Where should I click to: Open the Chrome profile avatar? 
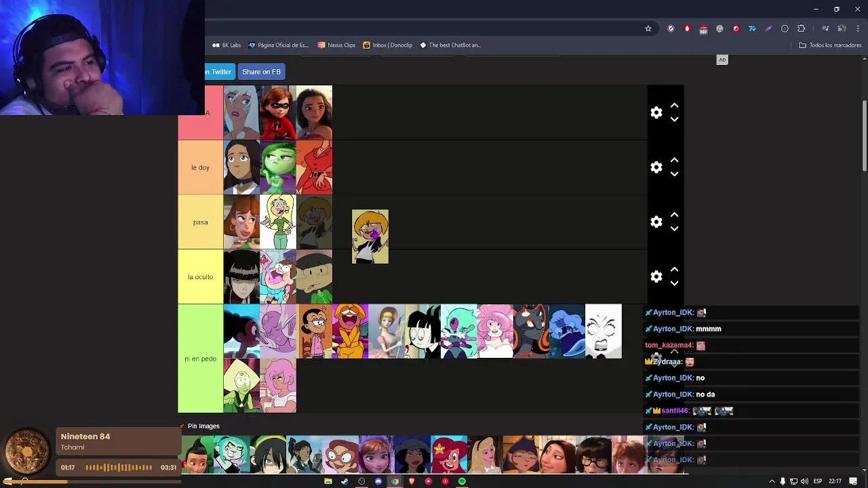pyautogui.click(x=842, y=28)
